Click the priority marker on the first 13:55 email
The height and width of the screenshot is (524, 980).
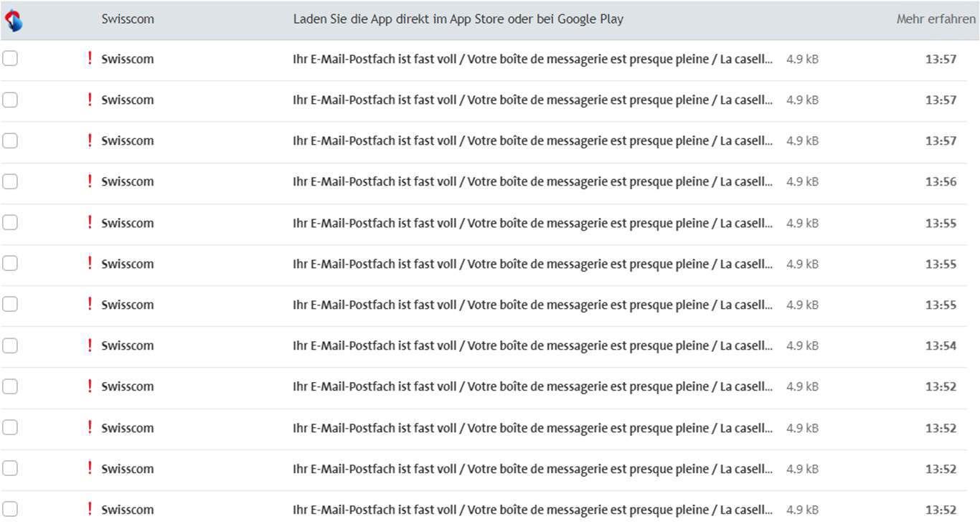coord(90,223)
